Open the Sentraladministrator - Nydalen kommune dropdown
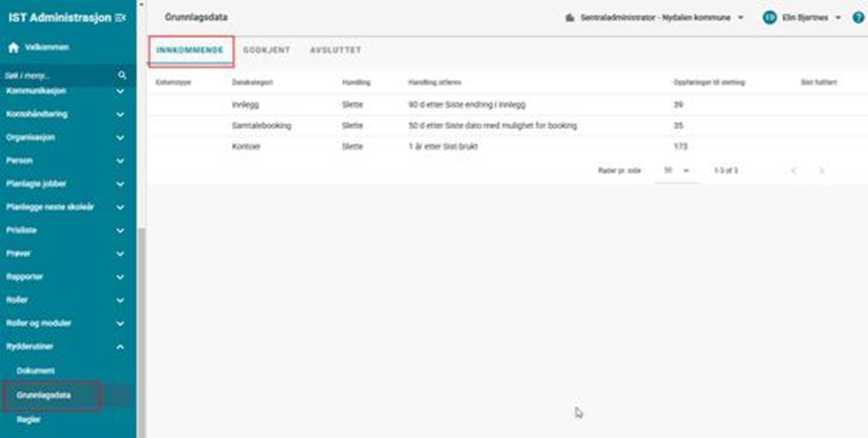Image resolution: width=868 pixels, height=438 pixels. coord(655,18)
